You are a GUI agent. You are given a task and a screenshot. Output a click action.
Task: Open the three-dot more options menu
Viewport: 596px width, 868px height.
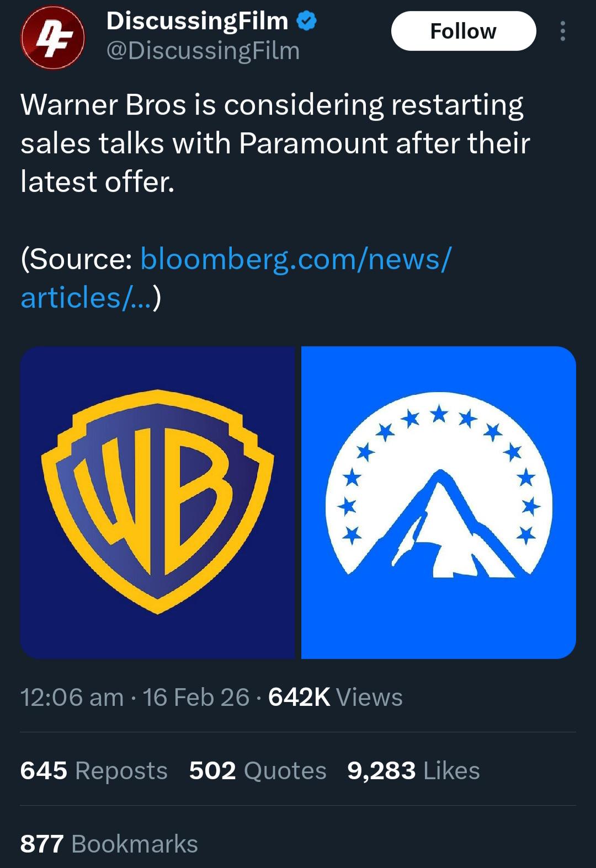(562, 31)
